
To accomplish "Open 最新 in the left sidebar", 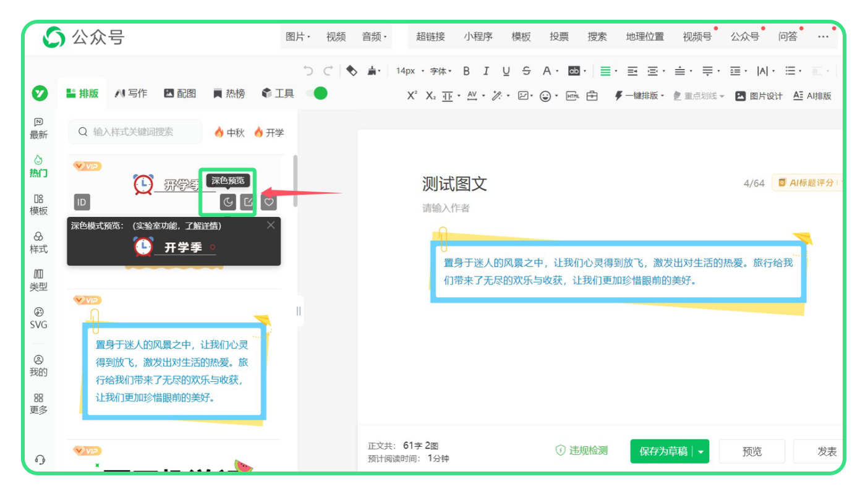I will (x=38, y=129).
